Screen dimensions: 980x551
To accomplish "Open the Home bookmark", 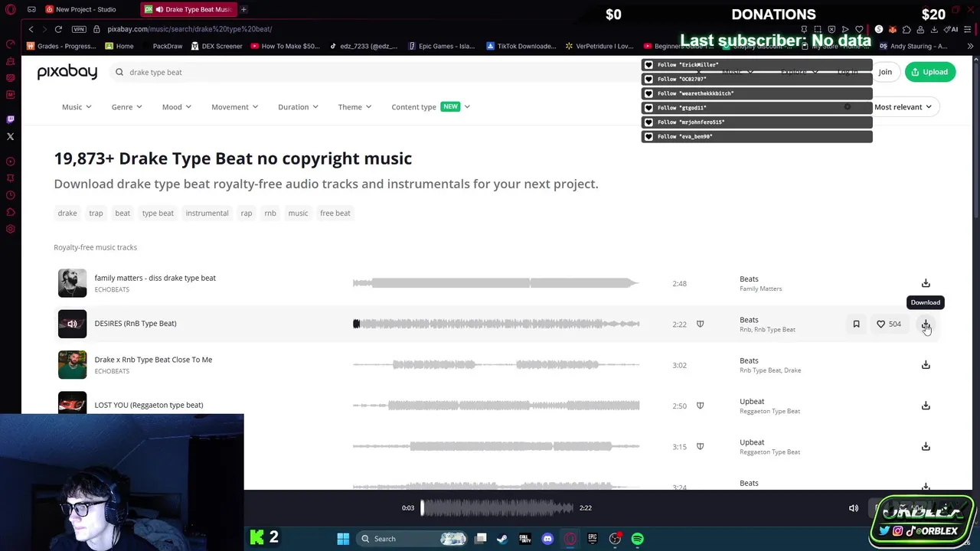I will click(x=119, y=46).
